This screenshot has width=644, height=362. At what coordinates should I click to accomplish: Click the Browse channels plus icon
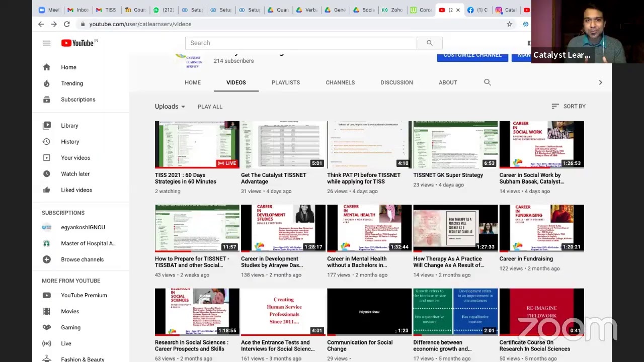[47, 259]
